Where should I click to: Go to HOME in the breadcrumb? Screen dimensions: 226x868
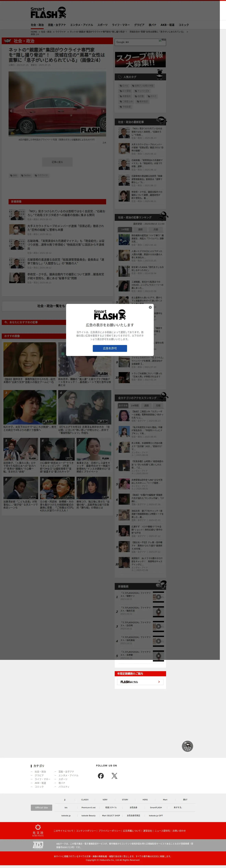coord(34,32)
